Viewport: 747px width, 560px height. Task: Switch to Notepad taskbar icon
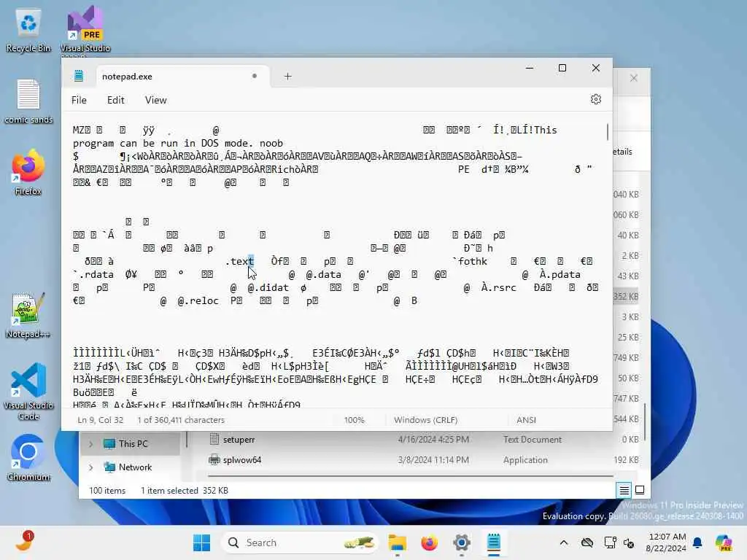click(494, 542)
